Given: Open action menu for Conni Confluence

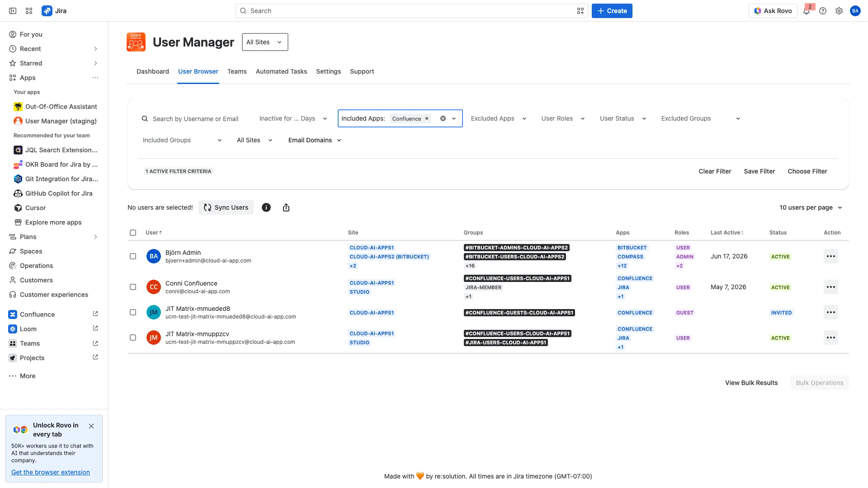Looking at the screenshot, I should 830,287.
